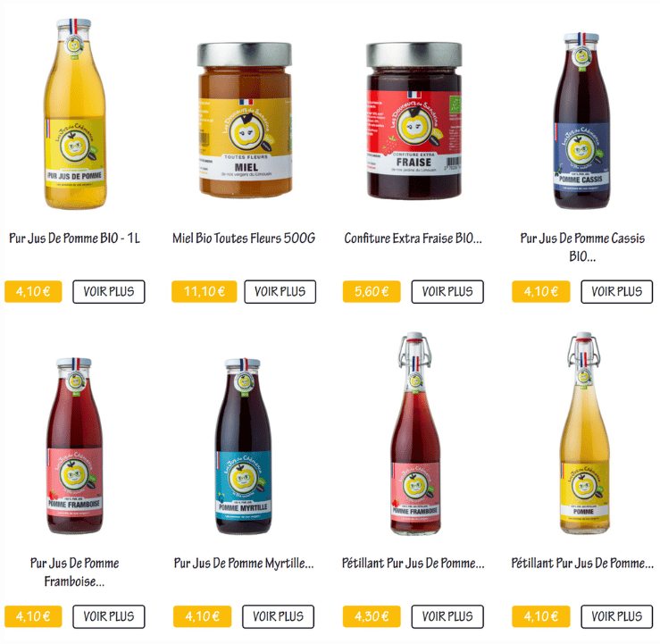Image resolution: width=660 pixels, height=644 pixels.
Task: Select the 11,10 € price tag
Action: point(205,292)
